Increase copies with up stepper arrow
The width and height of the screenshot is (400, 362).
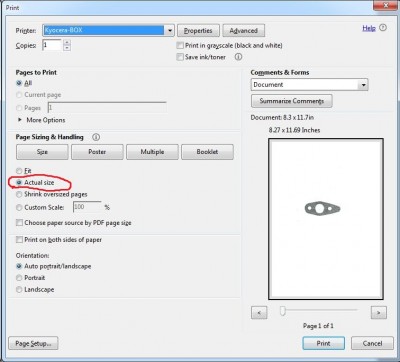pos(67,42)
